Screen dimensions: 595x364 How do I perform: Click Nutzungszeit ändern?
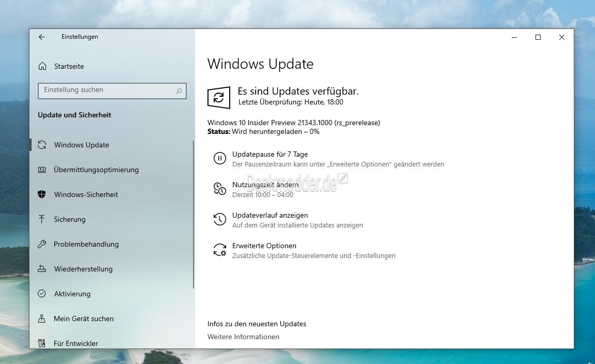pyautogui.click(x=265, y=185)
